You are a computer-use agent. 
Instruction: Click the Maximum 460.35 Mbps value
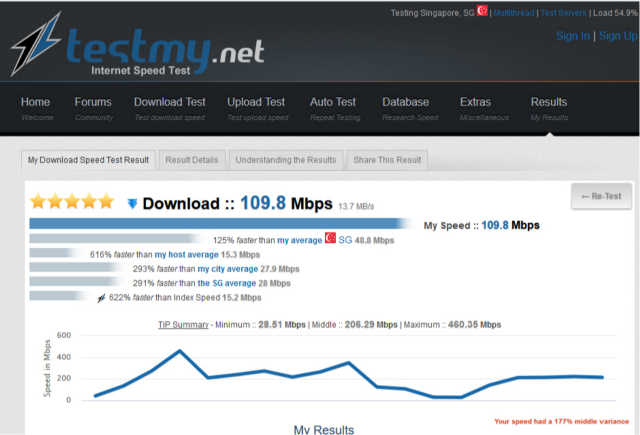click(x=474, y=325)
